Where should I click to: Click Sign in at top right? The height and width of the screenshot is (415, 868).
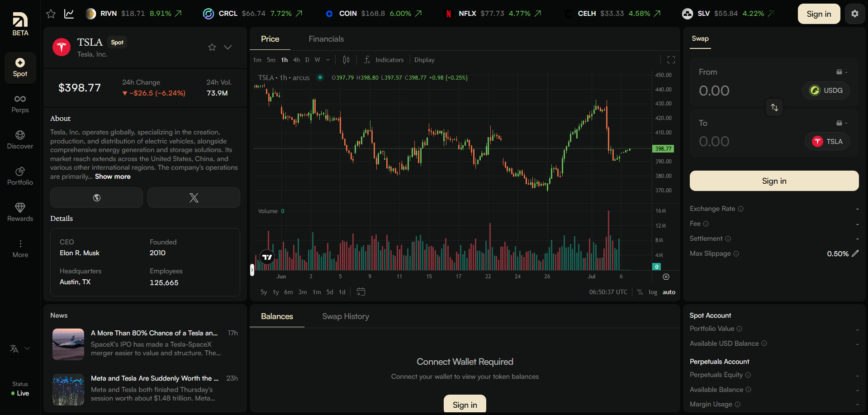[819, 14]
